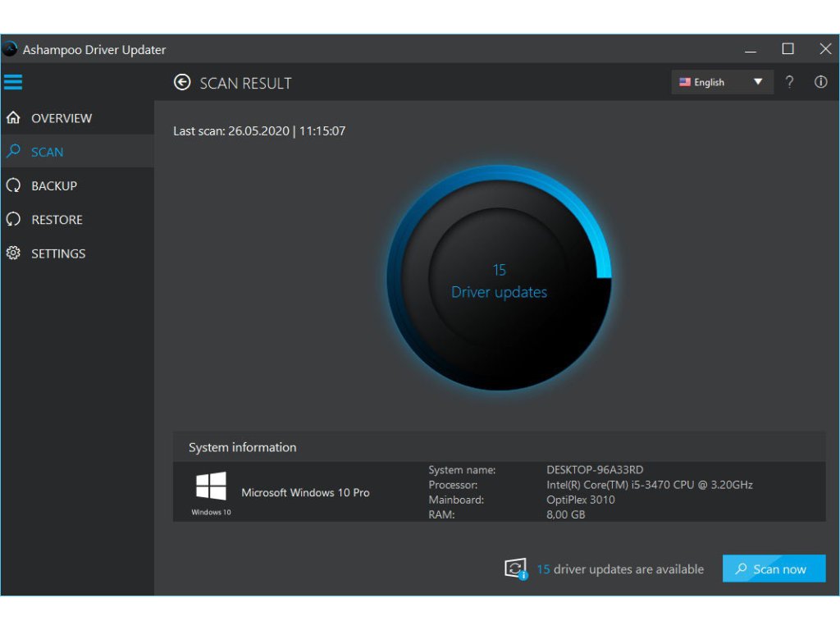Click the info circle icon
The width and height of the screenshot is (840, 630).
820,82
